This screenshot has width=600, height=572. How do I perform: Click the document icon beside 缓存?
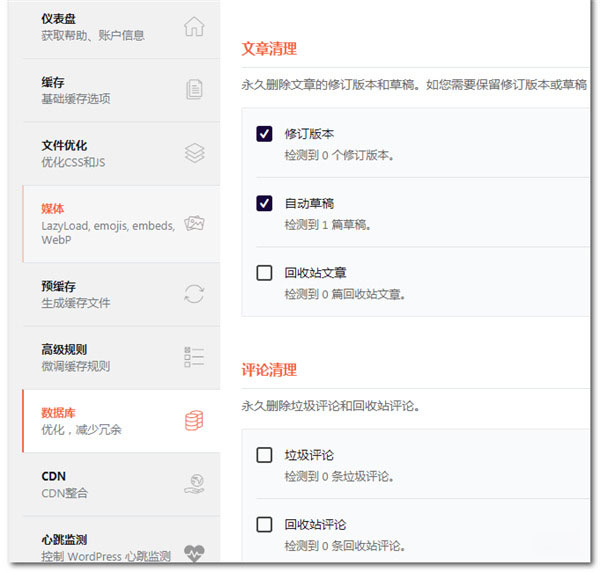194,90
